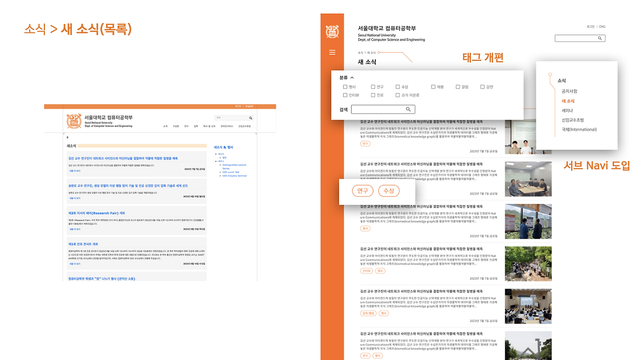Click the 입학/취업 tag on the fifth article
This screenshot has height=360, width=644.
tap(367, 313)
